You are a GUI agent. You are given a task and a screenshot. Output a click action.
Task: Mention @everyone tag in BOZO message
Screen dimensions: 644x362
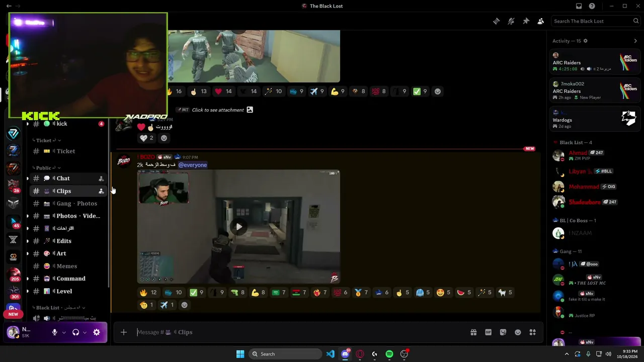(193, 165)
